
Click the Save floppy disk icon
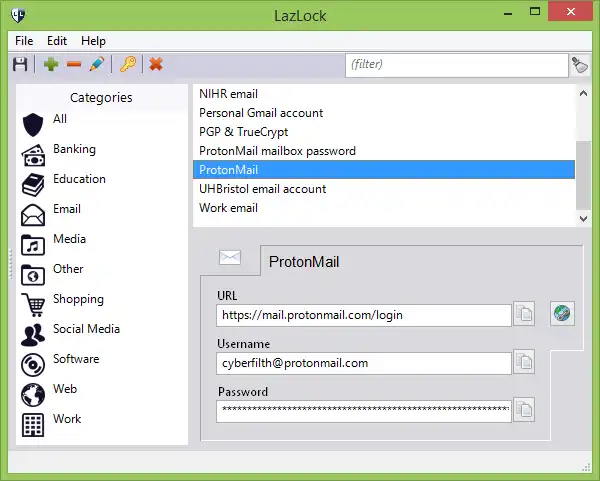click(20, 64)
